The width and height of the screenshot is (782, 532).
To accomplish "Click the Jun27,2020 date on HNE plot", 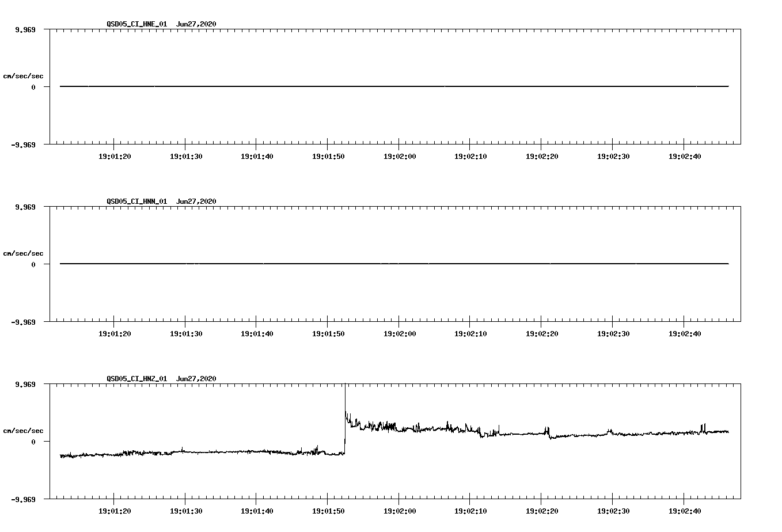I will (196, 24).
